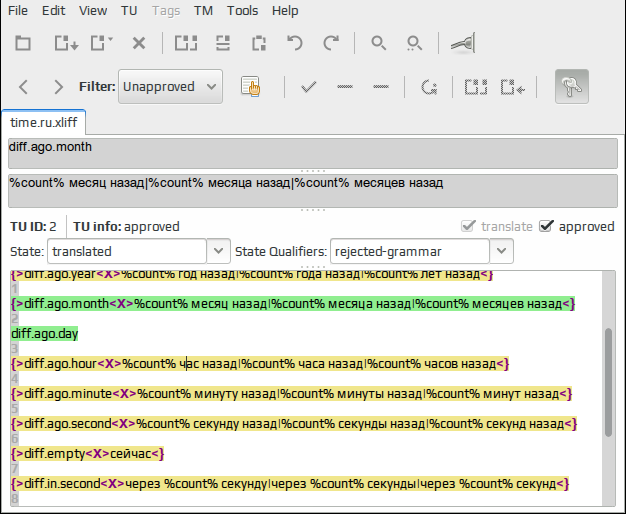This screenshot has height=514, width=626.
Task: Open the Edit menu
Action: [53, 10]
